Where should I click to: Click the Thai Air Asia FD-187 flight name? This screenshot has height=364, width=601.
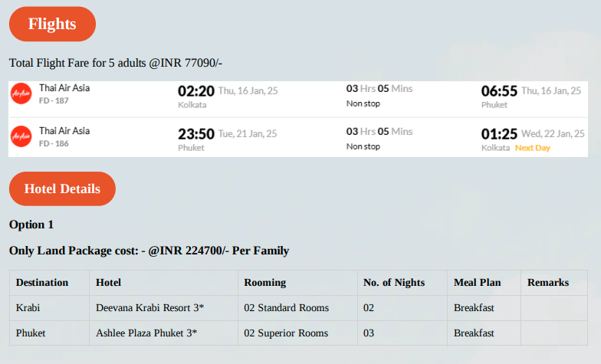(64, 88)
